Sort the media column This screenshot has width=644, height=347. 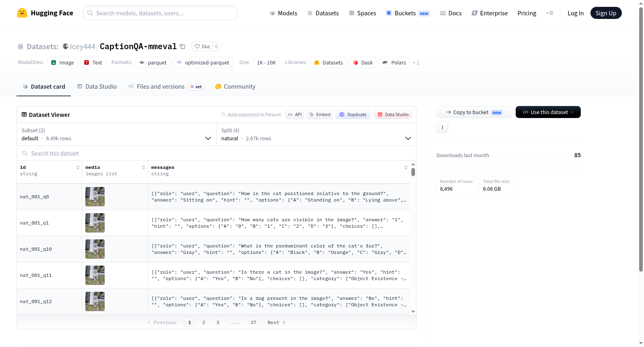coord(143,167)
